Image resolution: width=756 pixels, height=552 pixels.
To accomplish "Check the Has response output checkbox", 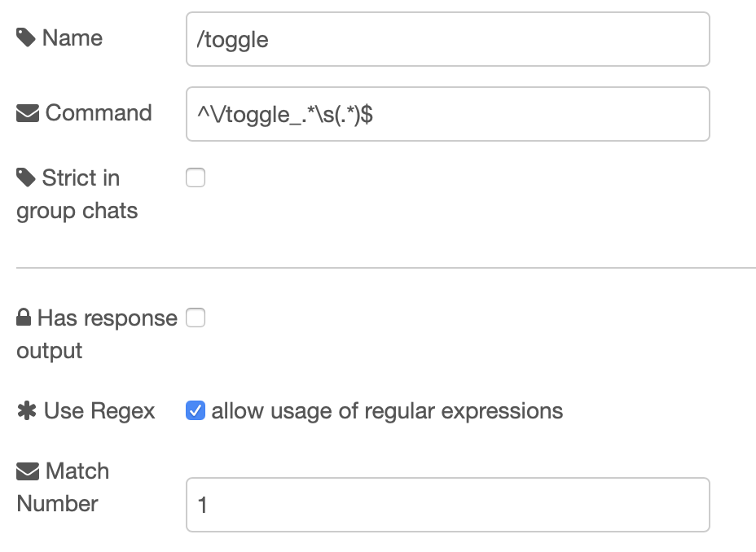I will 196,318.
